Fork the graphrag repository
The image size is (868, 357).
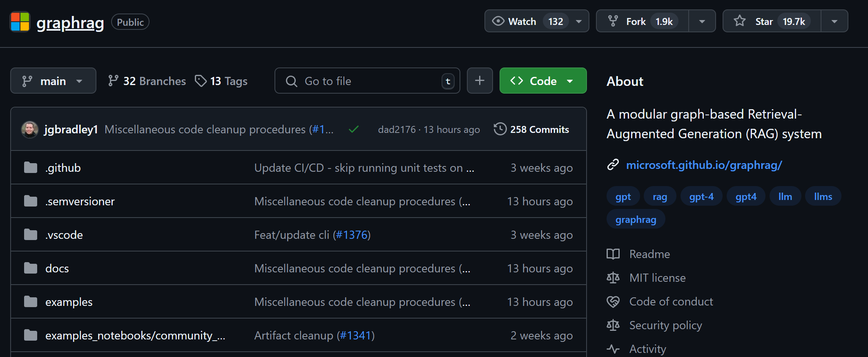point(643,21)
